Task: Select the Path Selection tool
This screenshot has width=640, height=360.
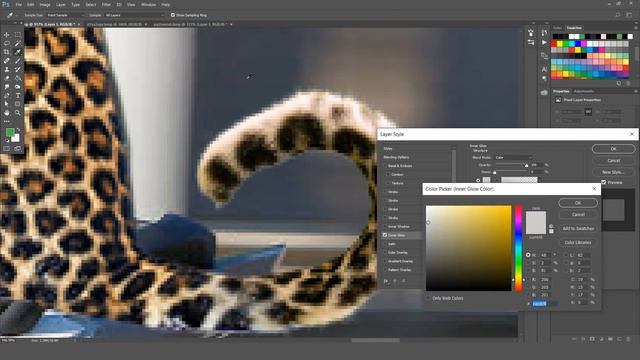Action: coord(7,104)
